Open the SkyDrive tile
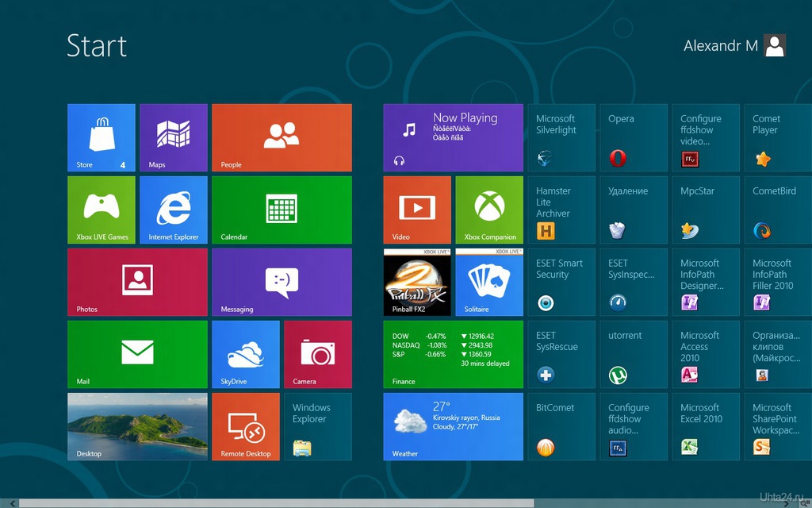 click(246, 354)
